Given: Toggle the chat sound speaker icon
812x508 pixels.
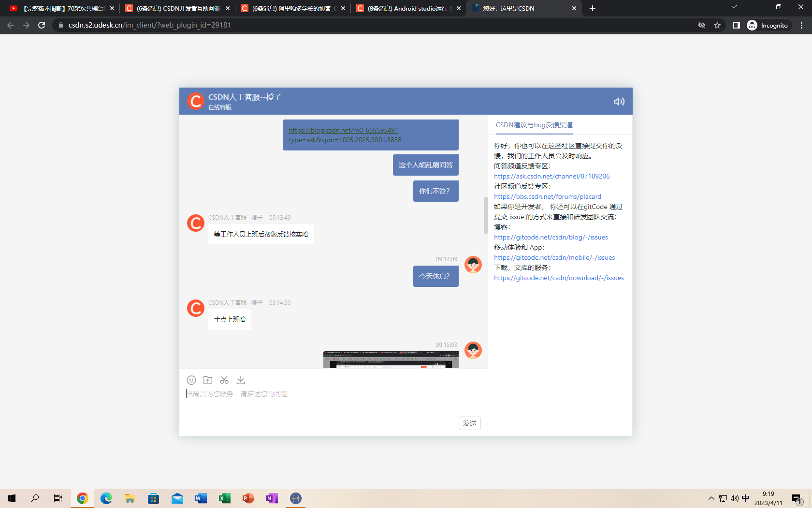Looking at the screenshot, I should coord(619,102).
